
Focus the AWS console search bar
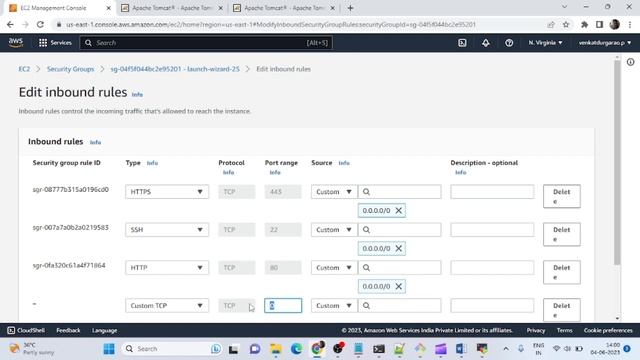coord(206,42)
